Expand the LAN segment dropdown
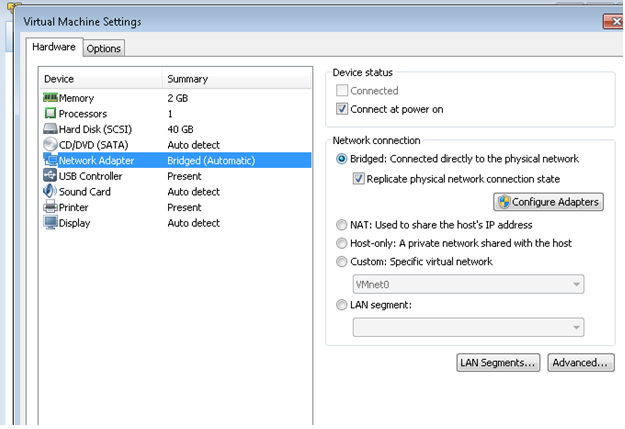Screen dimensions: 625x429 [468, 327]
